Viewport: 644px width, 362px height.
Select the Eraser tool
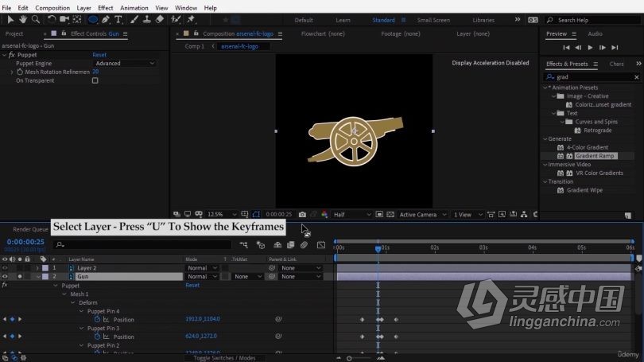pyautogui.click(x=160, y=19)
